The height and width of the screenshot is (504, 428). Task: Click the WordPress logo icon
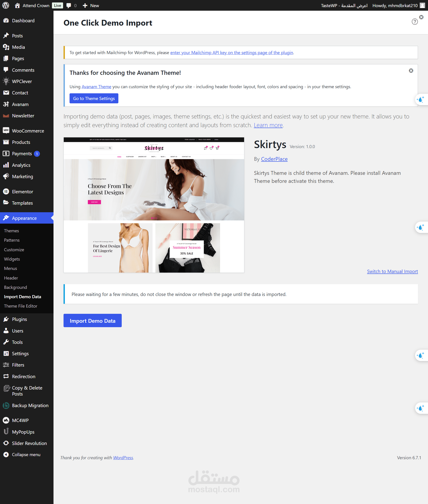tap(6, 5)
